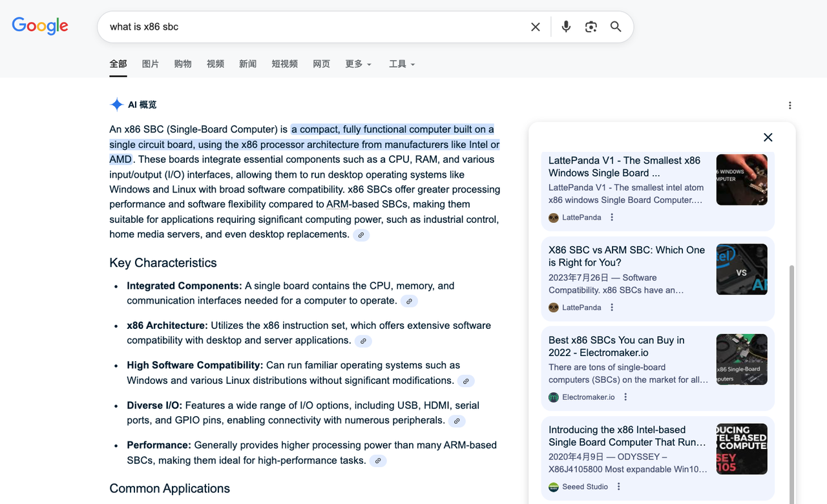The width and height of the screenshot is (827, 504).
Task: Click the 'Best x86 SBCs' card thumbnail
Action: click(x=741, y=359)
